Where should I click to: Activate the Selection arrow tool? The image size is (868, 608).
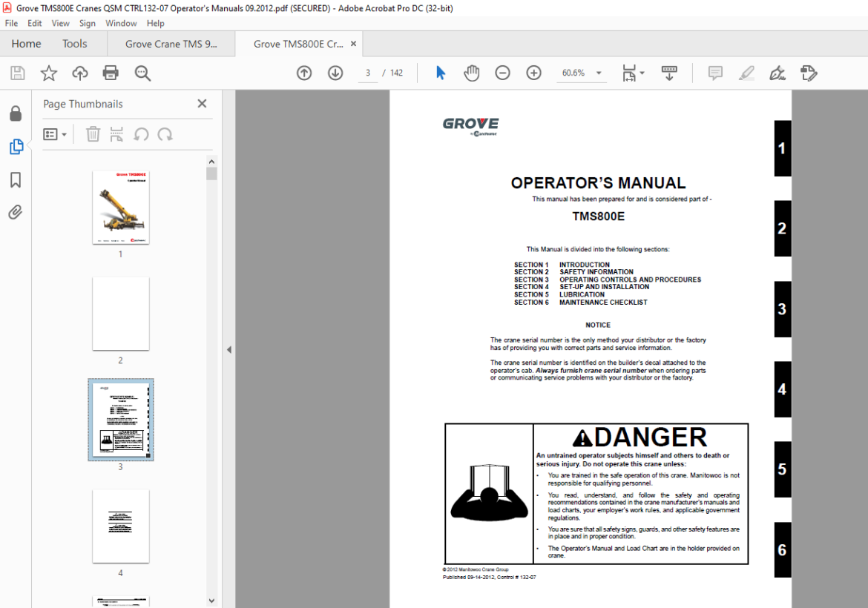pos(441,73)
